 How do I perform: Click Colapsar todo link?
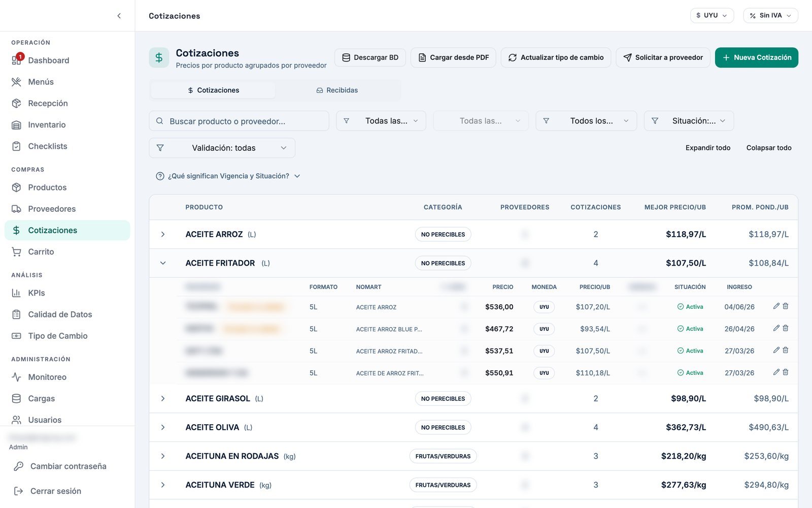pos(769,148)
